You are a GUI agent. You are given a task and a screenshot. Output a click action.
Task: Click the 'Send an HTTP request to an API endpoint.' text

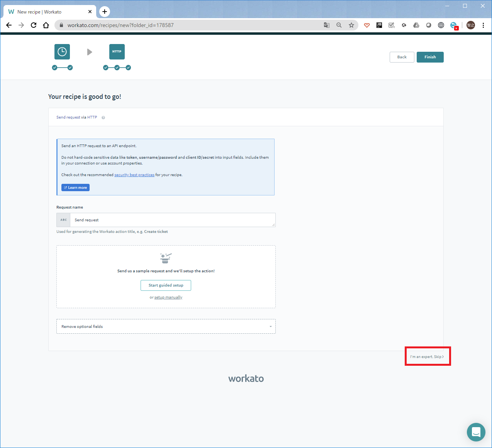pos(99,146)
